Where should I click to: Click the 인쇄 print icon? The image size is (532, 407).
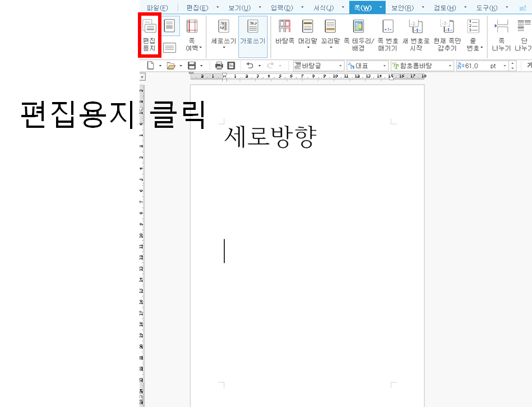[x=219, y=65]
